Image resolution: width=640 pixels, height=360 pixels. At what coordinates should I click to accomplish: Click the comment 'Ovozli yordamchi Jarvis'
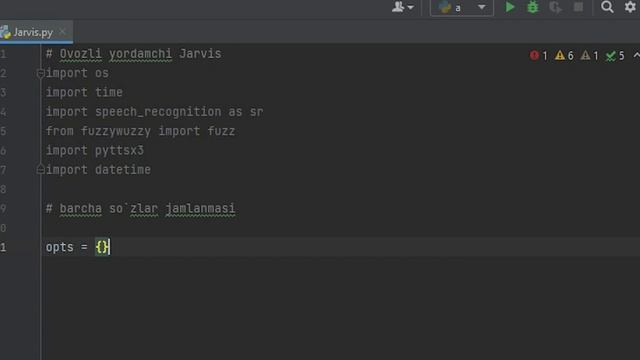tap(140, 54)
